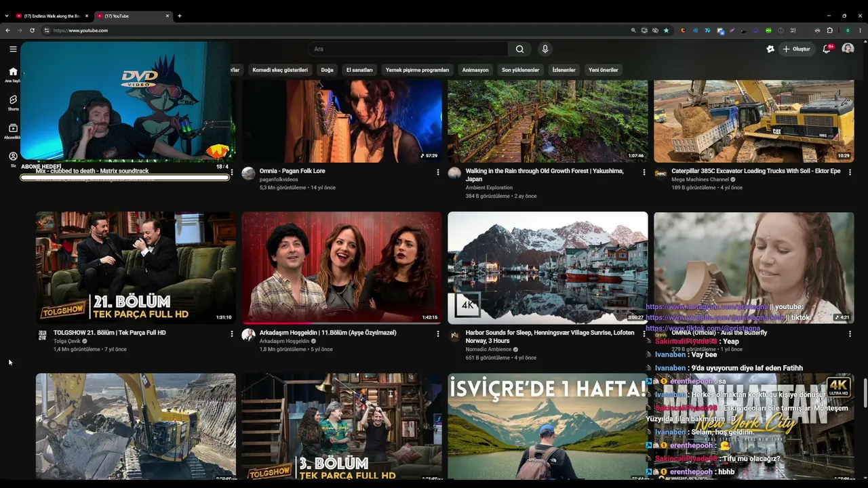The image size is (868, 488).
Task: Select the Doğa category chip
Action: click(x=327, y=70)
